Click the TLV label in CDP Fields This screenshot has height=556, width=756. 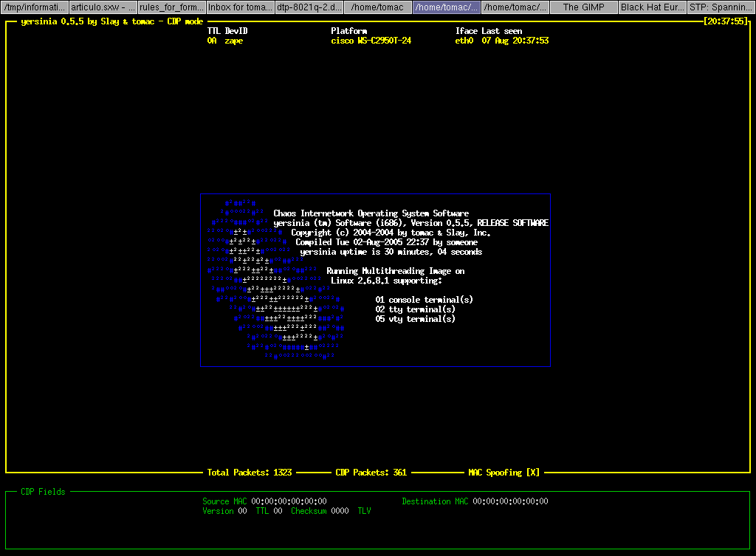(364, 511)
